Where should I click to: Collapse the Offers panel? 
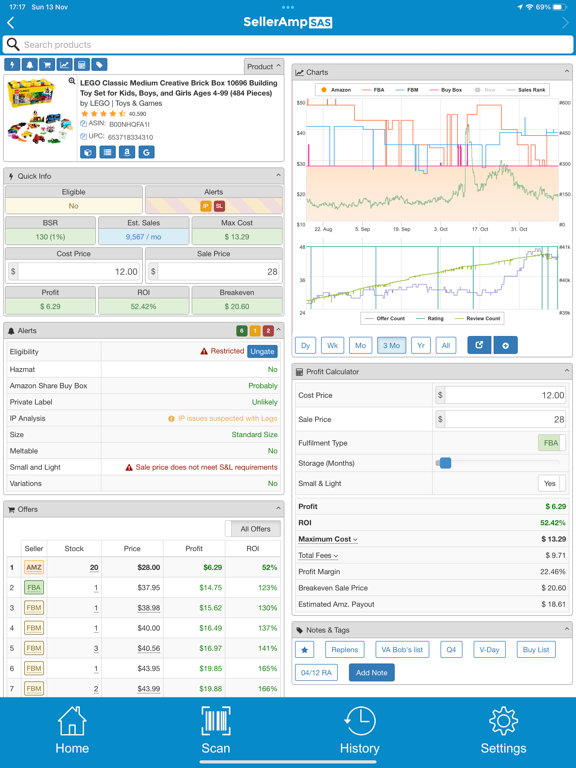(x=278, y=509)
